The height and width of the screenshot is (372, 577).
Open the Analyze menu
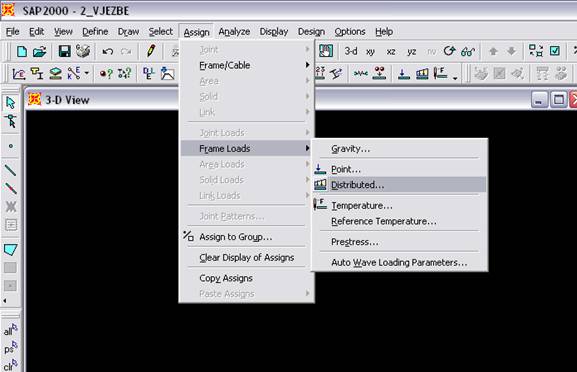tap(234, 32)
